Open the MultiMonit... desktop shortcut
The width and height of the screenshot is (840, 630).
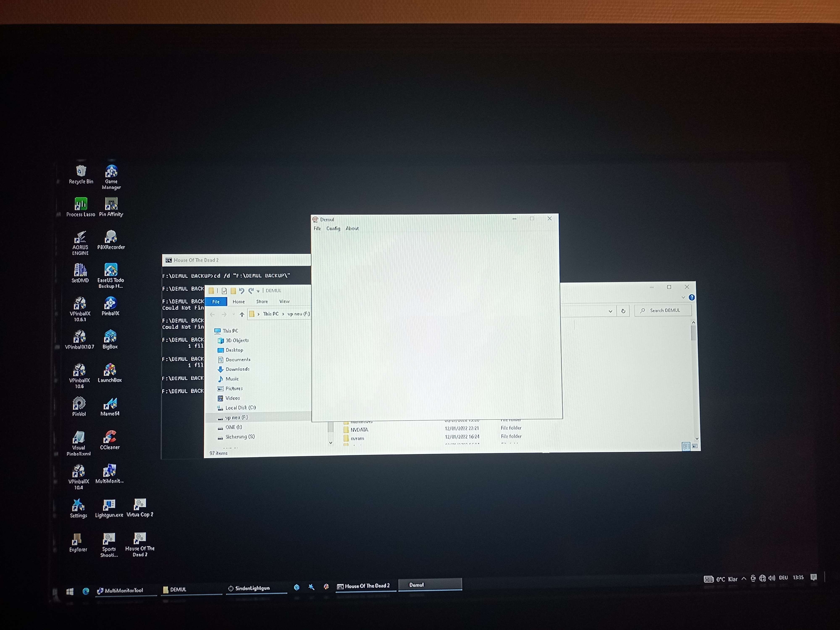pos(109,474)
